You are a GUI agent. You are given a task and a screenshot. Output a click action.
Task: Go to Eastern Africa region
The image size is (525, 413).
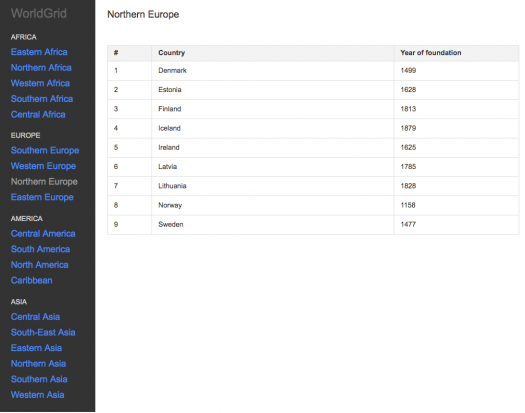click(x=39, y=52)
